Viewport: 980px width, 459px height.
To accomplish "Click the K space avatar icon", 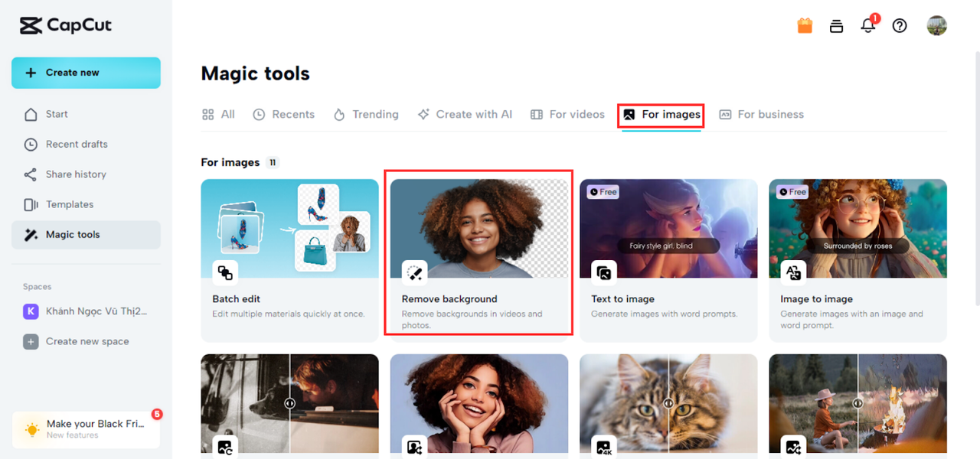I will 31,311.
